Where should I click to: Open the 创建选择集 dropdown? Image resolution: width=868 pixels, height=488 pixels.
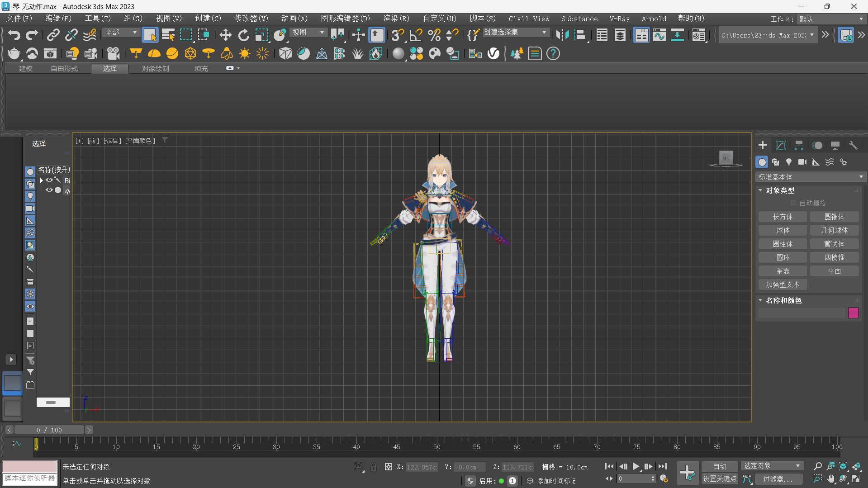[515, 33]
